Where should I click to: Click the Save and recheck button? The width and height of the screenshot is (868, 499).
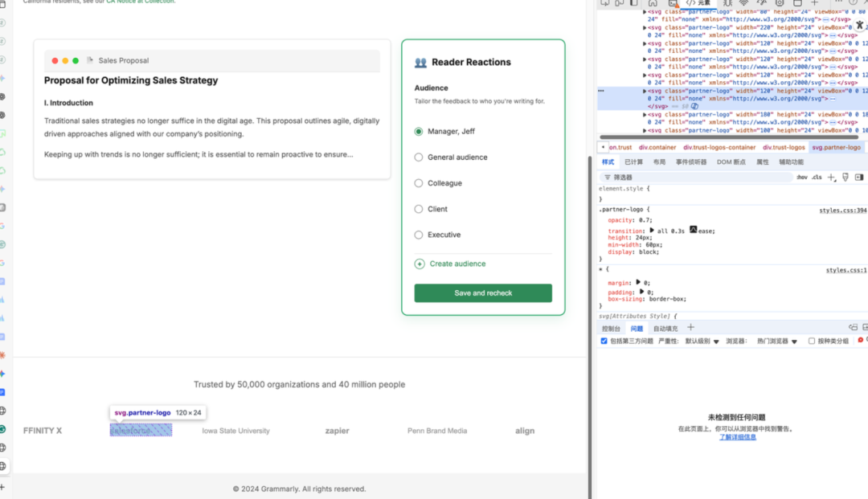[x=483, y=292]
